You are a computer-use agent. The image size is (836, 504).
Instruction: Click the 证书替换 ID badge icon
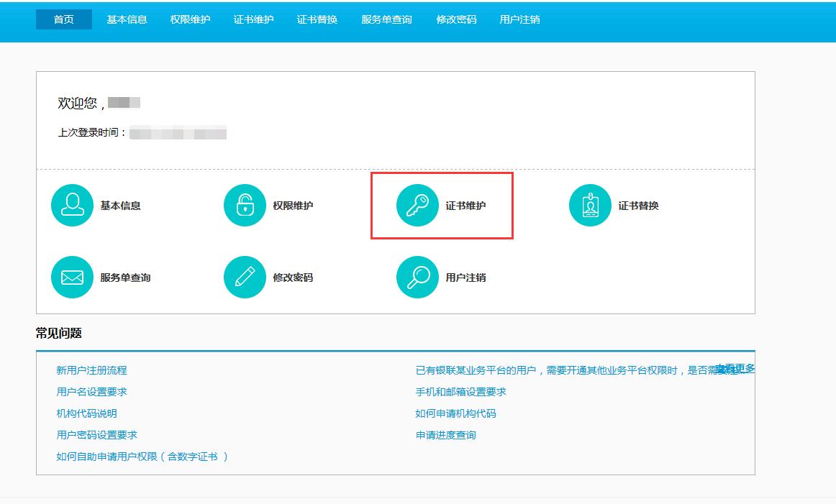590,205
